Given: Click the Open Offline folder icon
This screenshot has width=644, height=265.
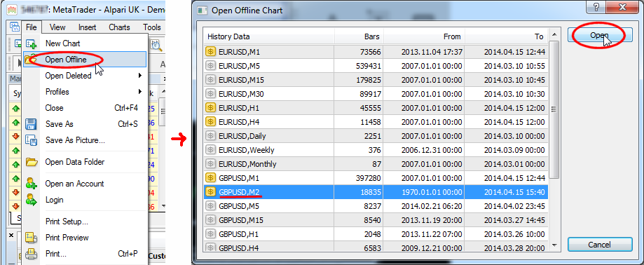Looking at the screenshot, I should pyautogui.click(x=32, y=60).
